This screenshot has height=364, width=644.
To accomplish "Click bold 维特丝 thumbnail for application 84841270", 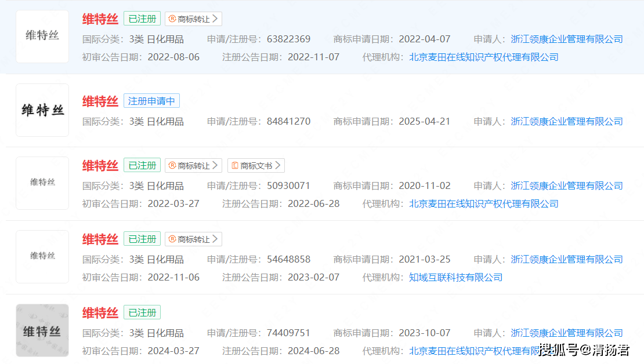I will click(x=42, y=110).
